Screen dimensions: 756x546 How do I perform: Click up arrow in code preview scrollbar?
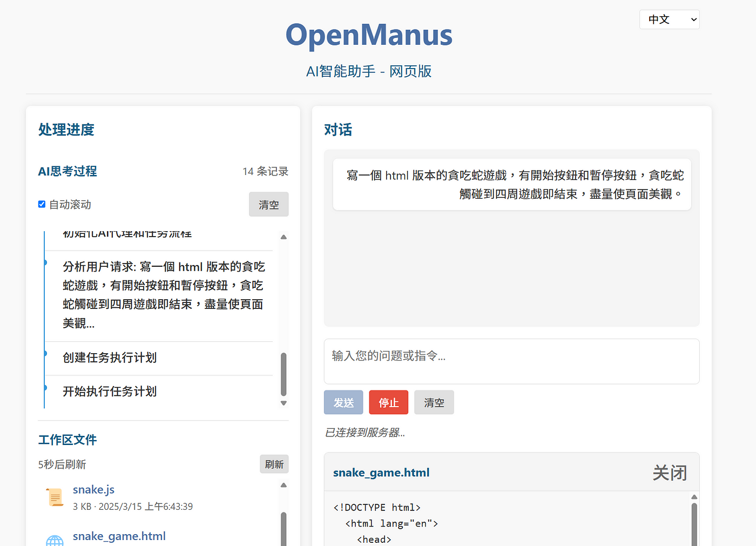[694, 497]
